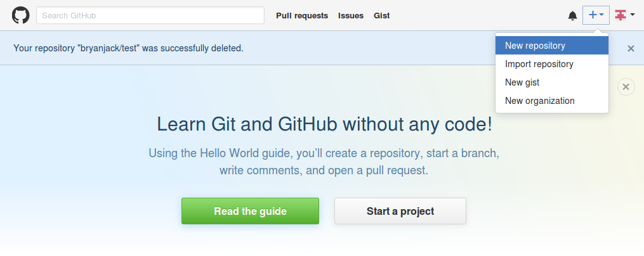
Task: Click the Hello World guide description text
Action: (324, 162)
